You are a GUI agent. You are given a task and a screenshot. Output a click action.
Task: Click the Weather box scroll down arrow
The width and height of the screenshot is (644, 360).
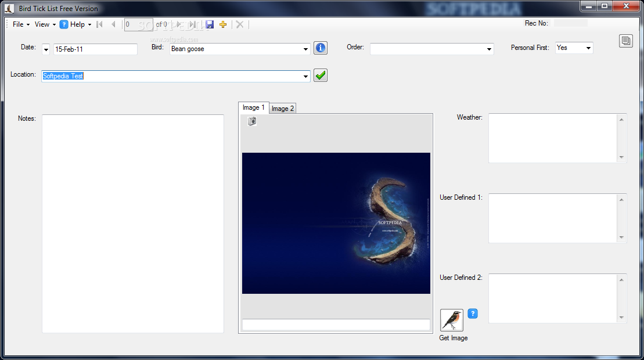click(621, 157)
